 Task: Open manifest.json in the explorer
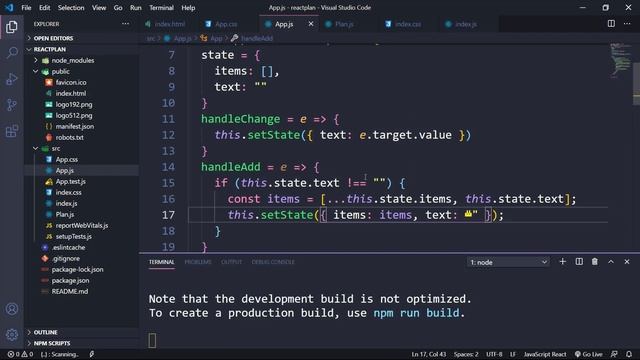pos(75,126)
